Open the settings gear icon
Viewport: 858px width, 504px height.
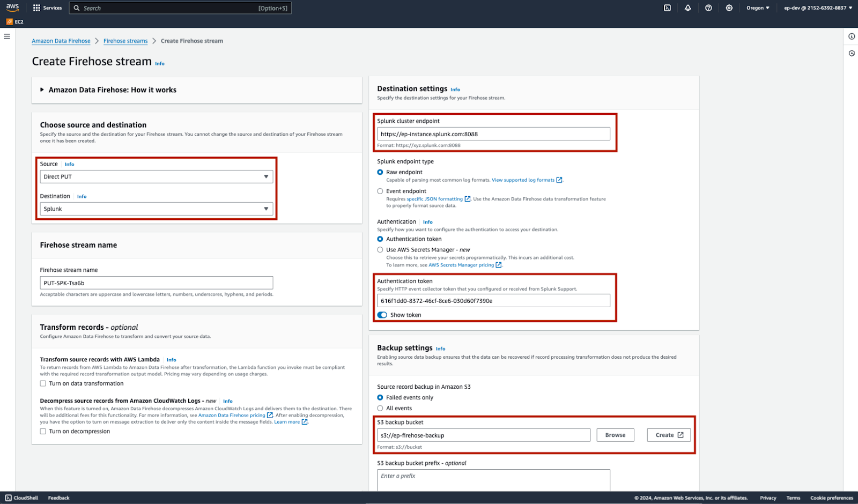click(729, 8)
